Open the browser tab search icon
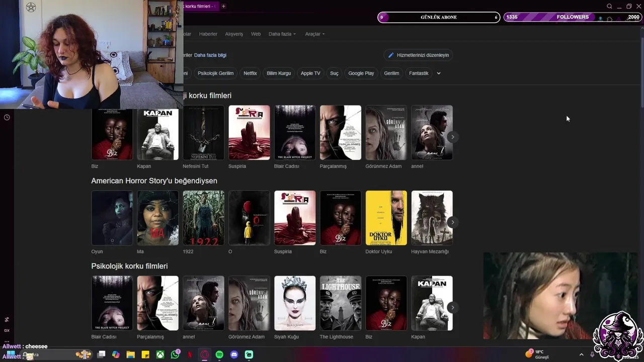The image size is (644, 362). tap(609, 6)
